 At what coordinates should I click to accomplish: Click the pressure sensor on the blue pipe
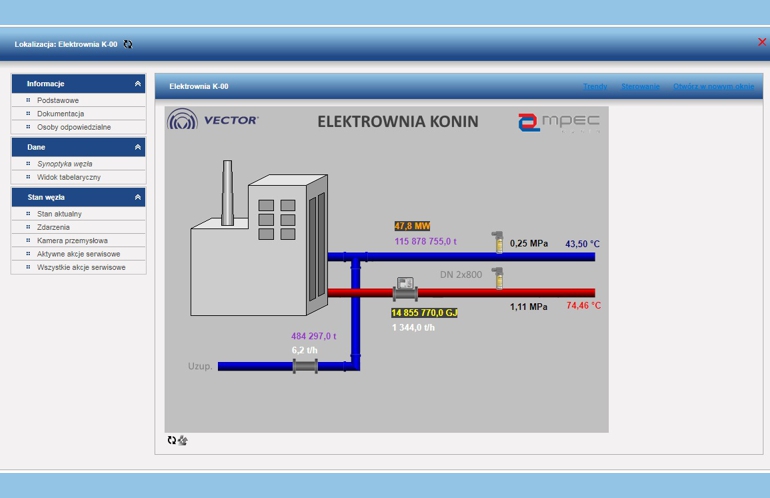point(497,242)
